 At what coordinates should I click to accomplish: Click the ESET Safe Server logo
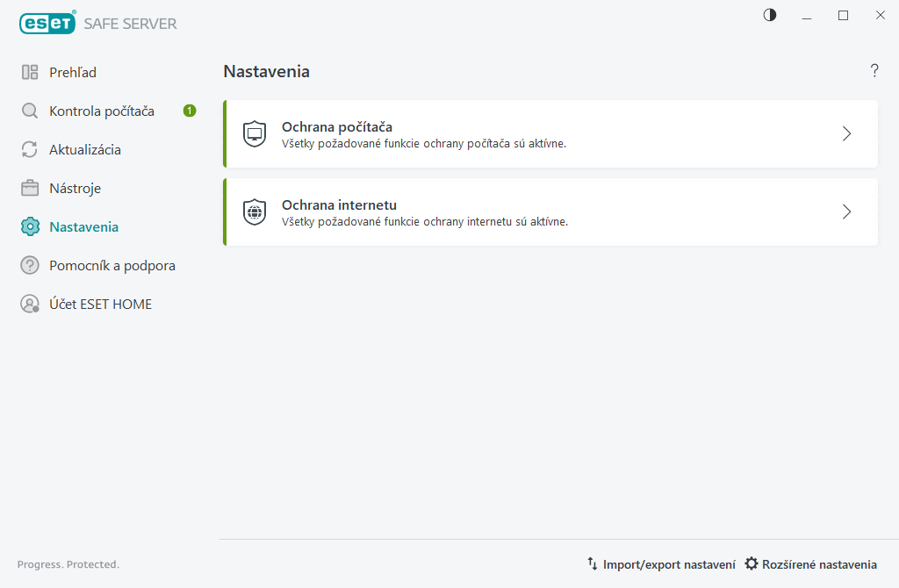97,24
